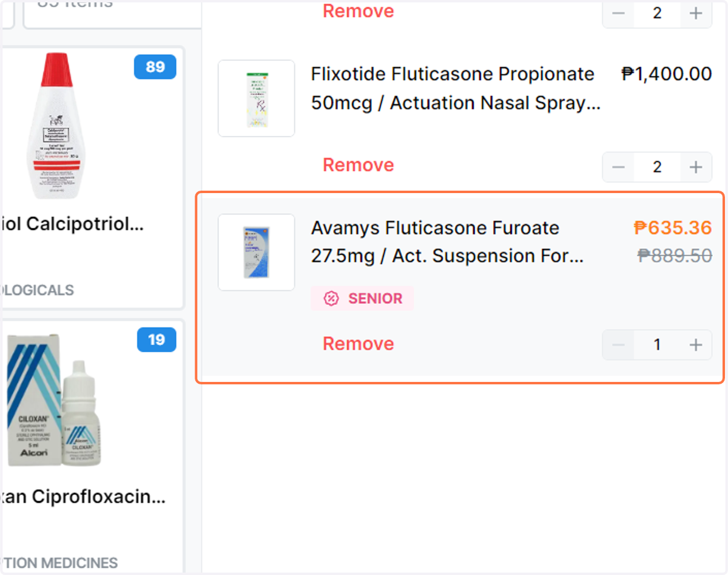Open Flixotide product thumbnail image
The height and width of the screenshot is (575, 728).
[x=257, y=98]
